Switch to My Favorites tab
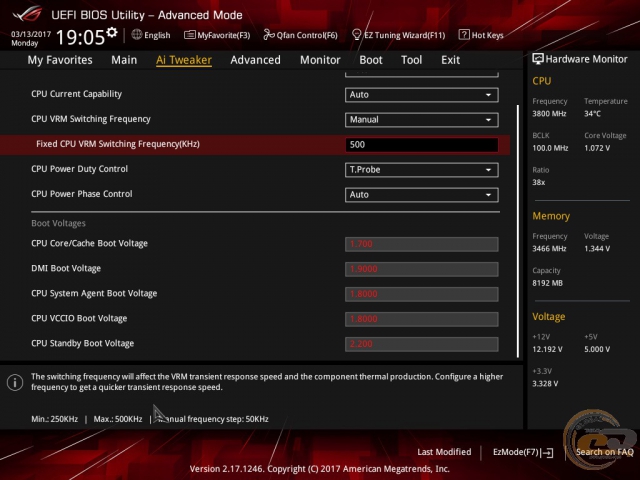The image size is (640, 480). click(x=60, y=60)
